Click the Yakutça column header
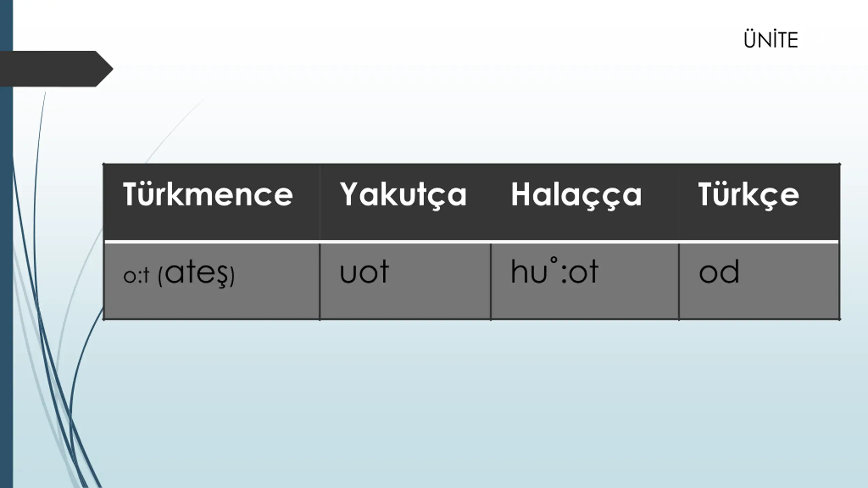 click(x=403, y=195)
